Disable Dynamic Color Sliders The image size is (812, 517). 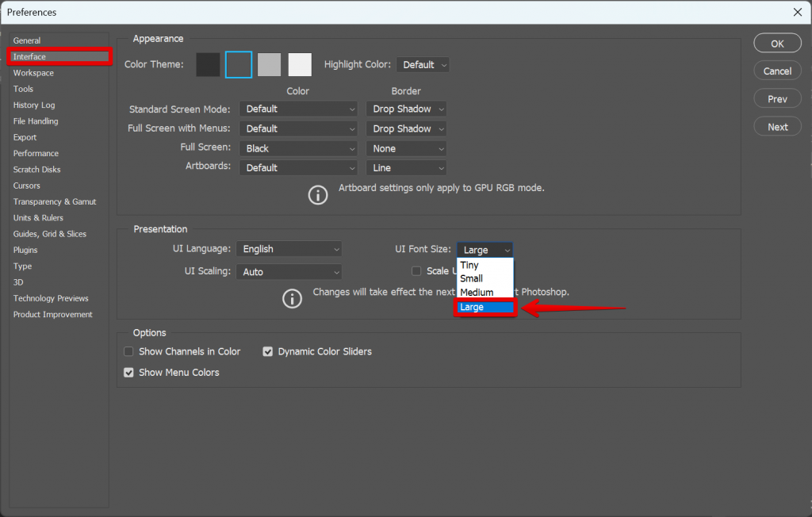pyautogui.click(x=268, y=351)
